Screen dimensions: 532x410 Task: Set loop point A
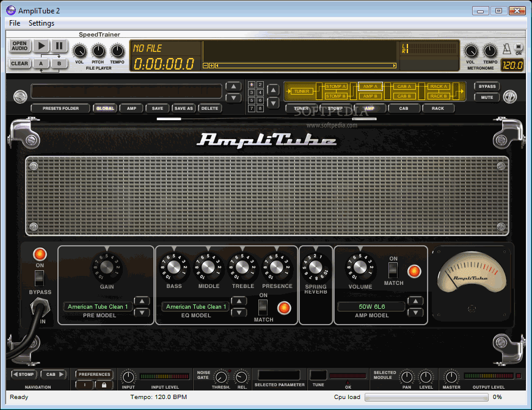coord(41,63)
